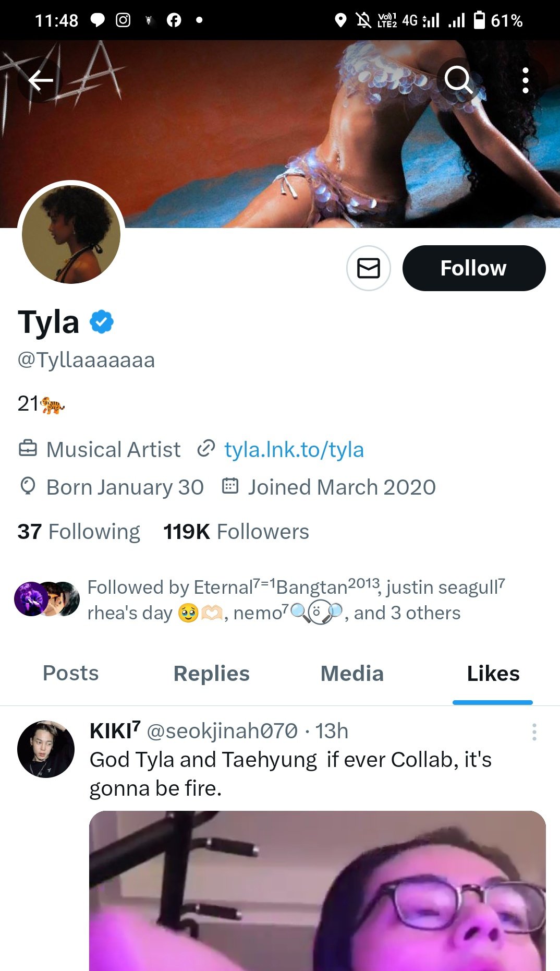Select the Likes tab
This screenshot has width=560, height=971.
(x=493, y=674)
